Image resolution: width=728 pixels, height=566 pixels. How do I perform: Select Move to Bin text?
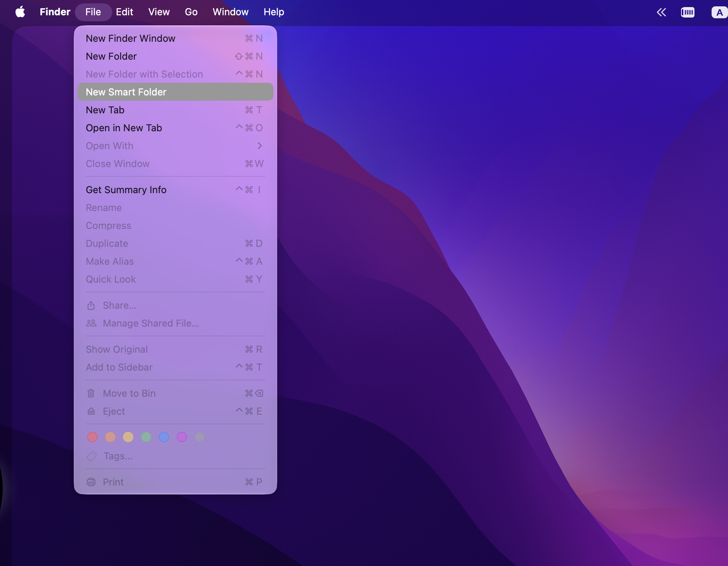[129, 393]
